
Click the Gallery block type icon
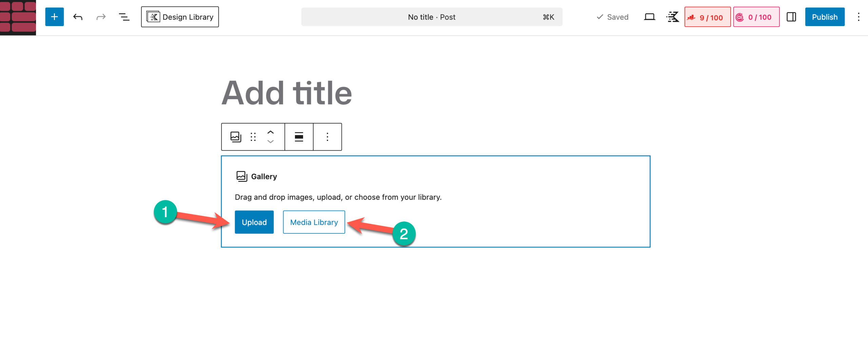point(236,137)
